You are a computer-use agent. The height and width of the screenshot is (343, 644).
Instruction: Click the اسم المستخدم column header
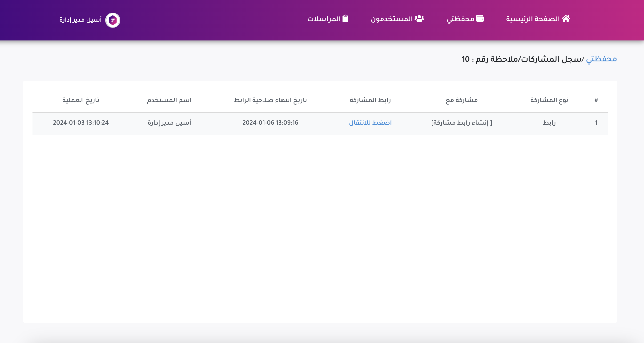169,100
